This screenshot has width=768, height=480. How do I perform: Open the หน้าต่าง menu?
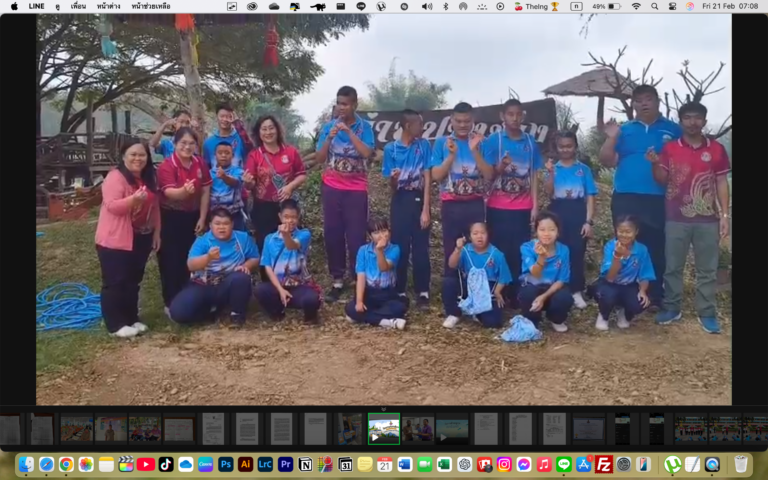[108, 6]
